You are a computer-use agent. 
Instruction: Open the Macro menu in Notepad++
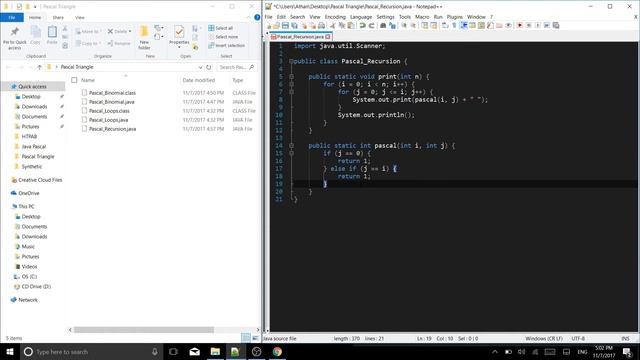point(422,17)
